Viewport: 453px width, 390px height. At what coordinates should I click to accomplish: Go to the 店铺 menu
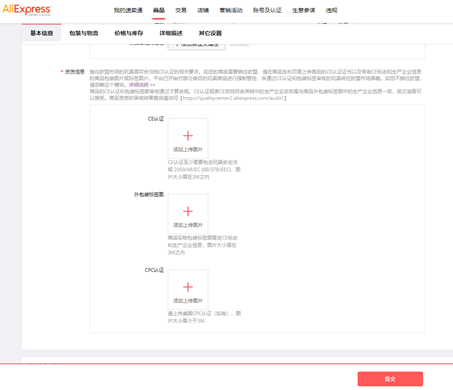[203, 10]
